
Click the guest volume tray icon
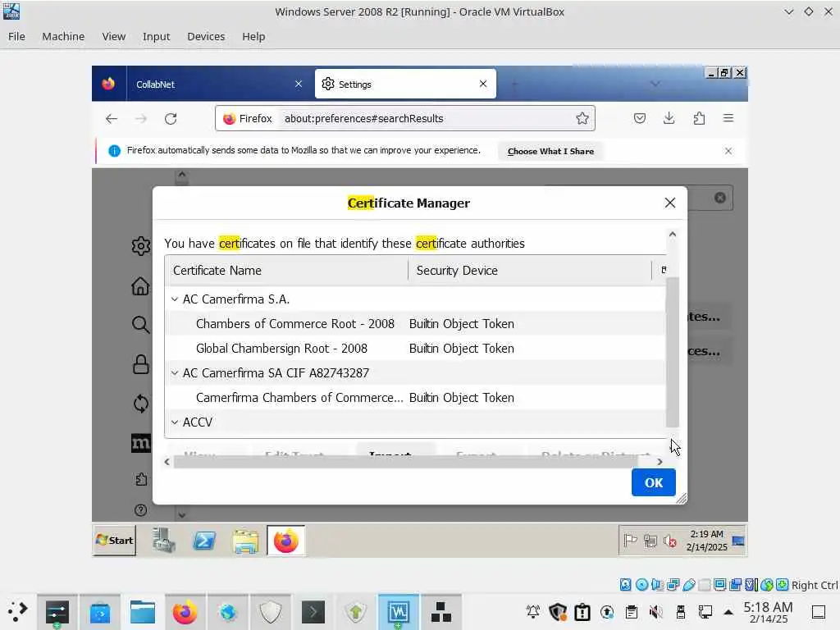pyautogui.click(x=670, y=541)
